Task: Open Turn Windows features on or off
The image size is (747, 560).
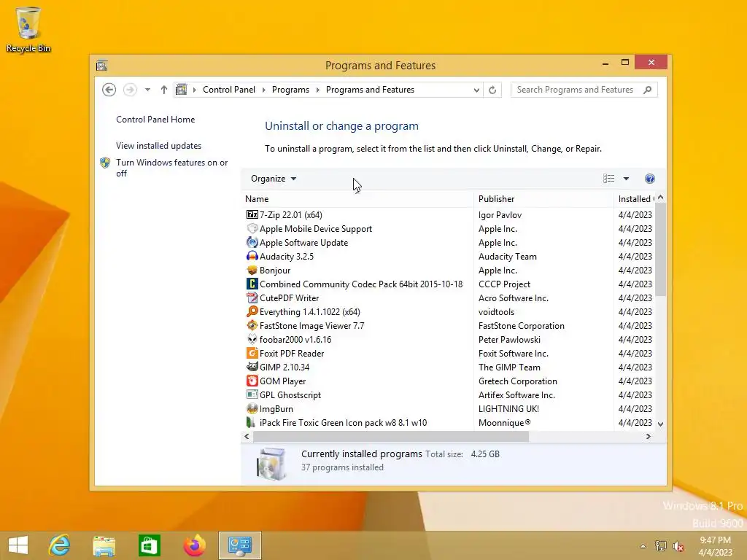Action: (x=172, y=168)
